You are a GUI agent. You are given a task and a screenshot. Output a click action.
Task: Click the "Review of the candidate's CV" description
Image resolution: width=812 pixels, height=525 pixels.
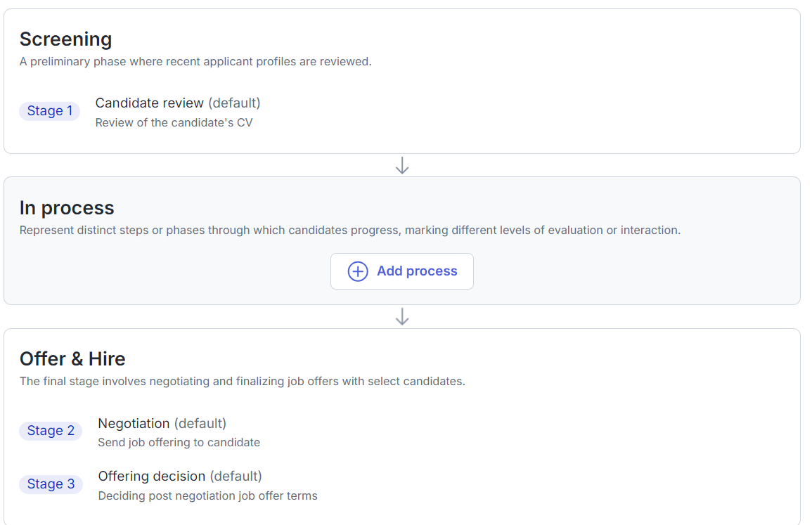pos(174,123)
